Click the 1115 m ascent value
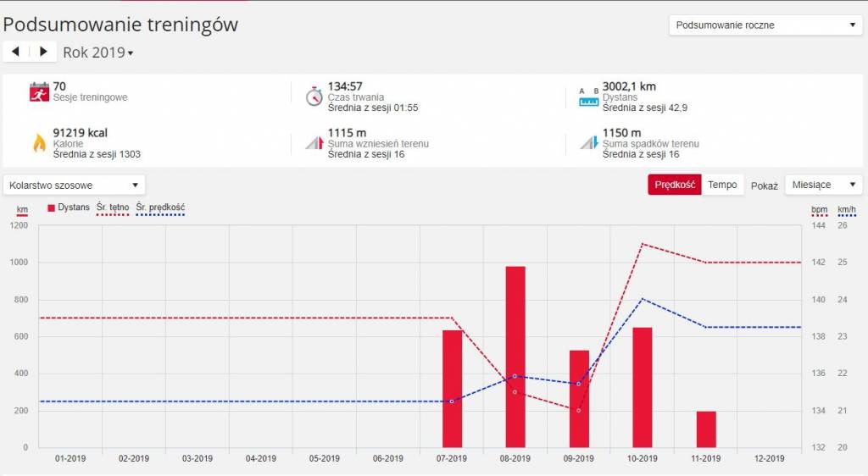Screen dimensions: 868x476 click(x=347, y=133)
